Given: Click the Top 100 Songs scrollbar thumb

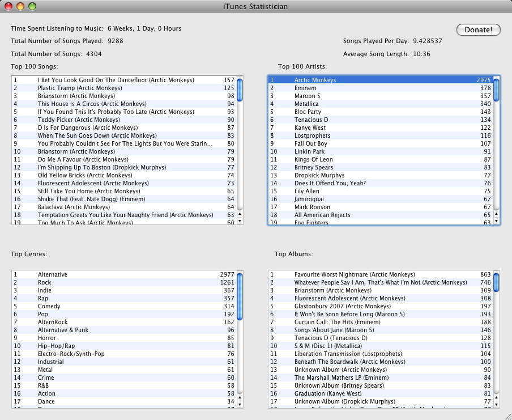Looking at the screenshot, I should tap(240, 90).
